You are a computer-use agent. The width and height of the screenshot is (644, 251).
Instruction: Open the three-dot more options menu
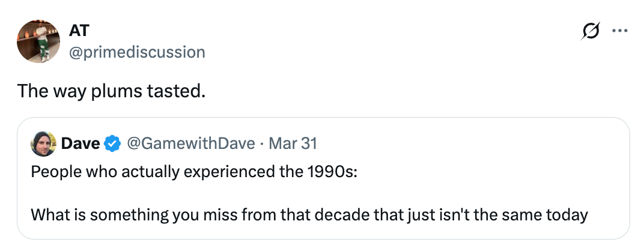click(619, 31)
